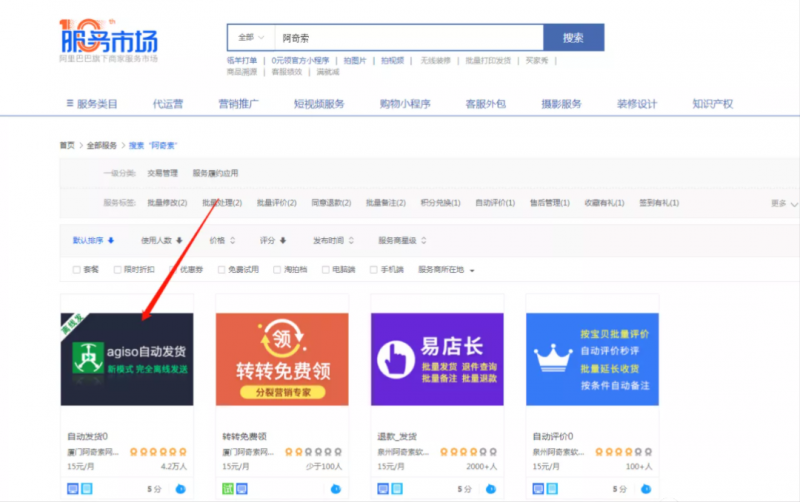This screenshot has width=800, height=502.
Task: Click the computer icon under 自动发货 listing
Action: [x=72, y=489]
